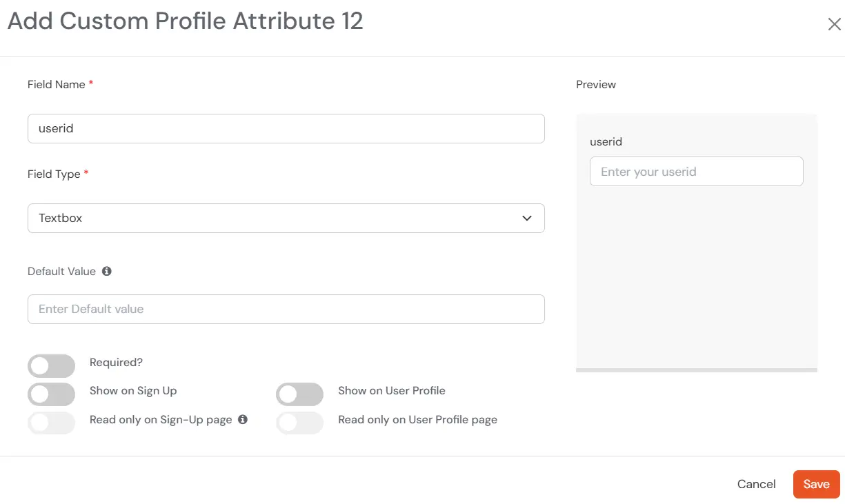Click the info icon next to Default Value
845x504 pixels.
click(106, 271)
